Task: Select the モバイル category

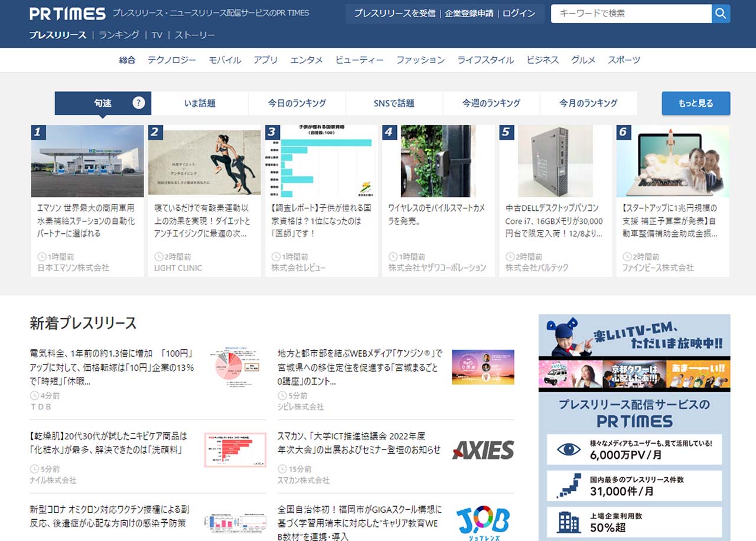Action: coord(225,60)
